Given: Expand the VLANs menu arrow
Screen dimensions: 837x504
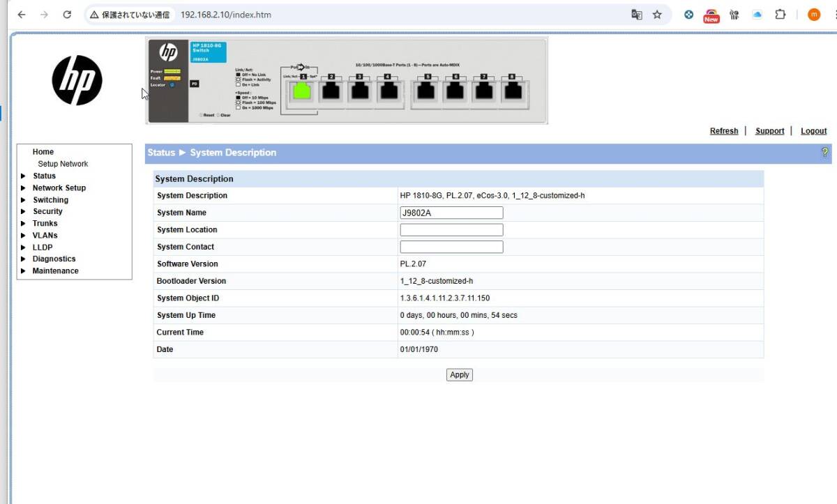Looking at the screenshot, I should [x=23, y=236].
